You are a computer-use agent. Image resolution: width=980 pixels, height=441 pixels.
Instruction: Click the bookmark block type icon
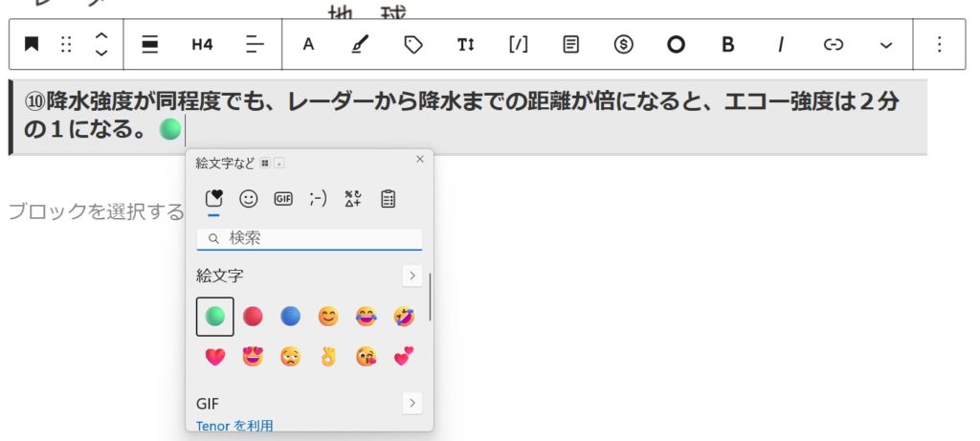pos(32,44)
